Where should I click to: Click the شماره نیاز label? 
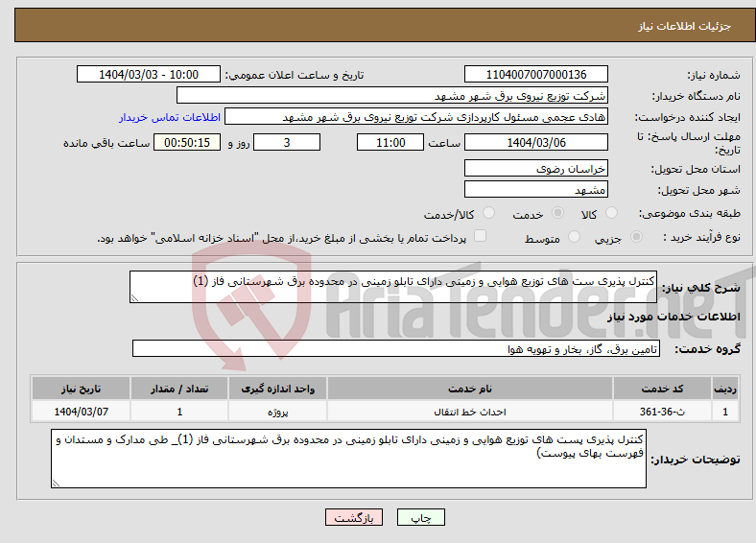click(714, 75)
